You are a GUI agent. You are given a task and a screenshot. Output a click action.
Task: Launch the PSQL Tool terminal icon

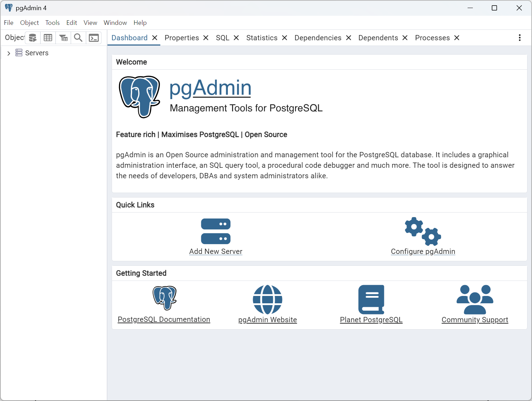pos(94,38)
